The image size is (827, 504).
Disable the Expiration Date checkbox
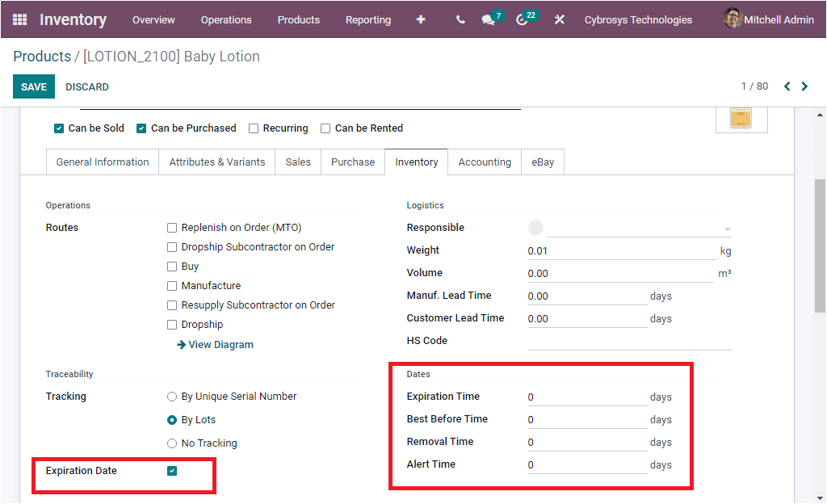(x=170, y=470)
